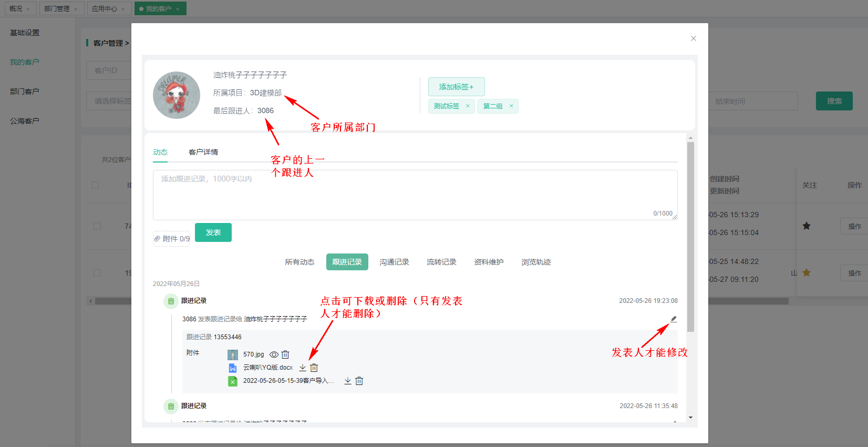Open the 流转记录 filter

coord(441,262)
